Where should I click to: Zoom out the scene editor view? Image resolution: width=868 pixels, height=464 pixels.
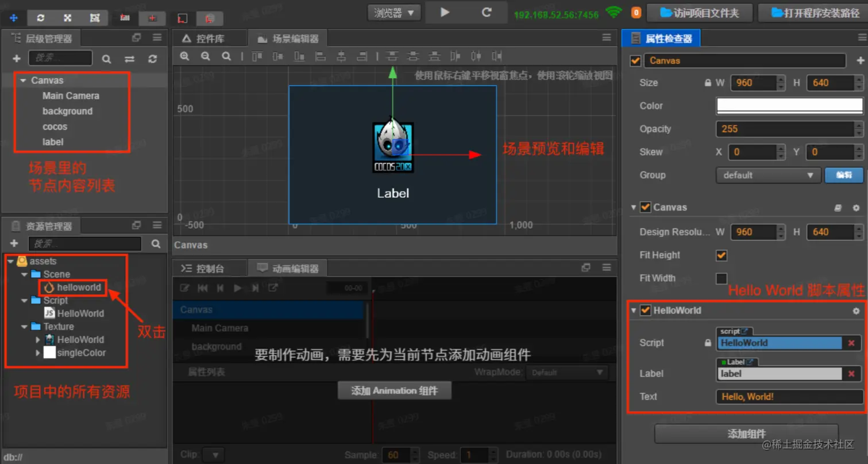point(206,56)
